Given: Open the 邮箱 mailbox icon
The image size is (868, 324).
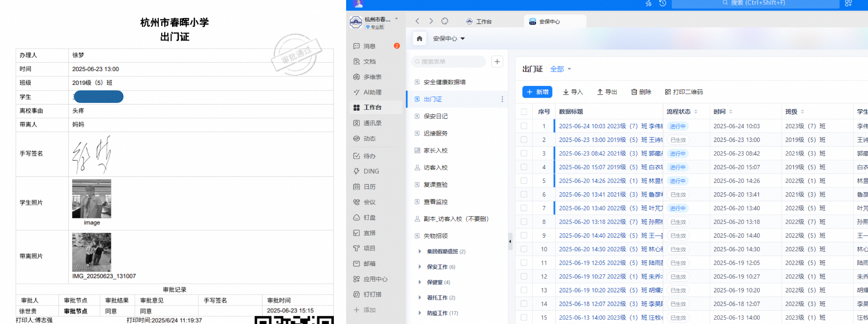Looking at the screenshot, I should point(369,264).
